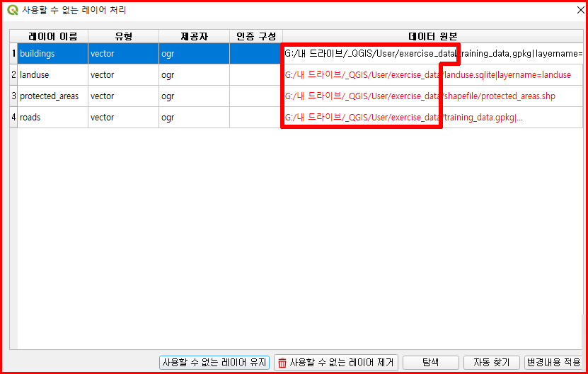
Task: Sort by 유형 column header
Action: point(123,36)
